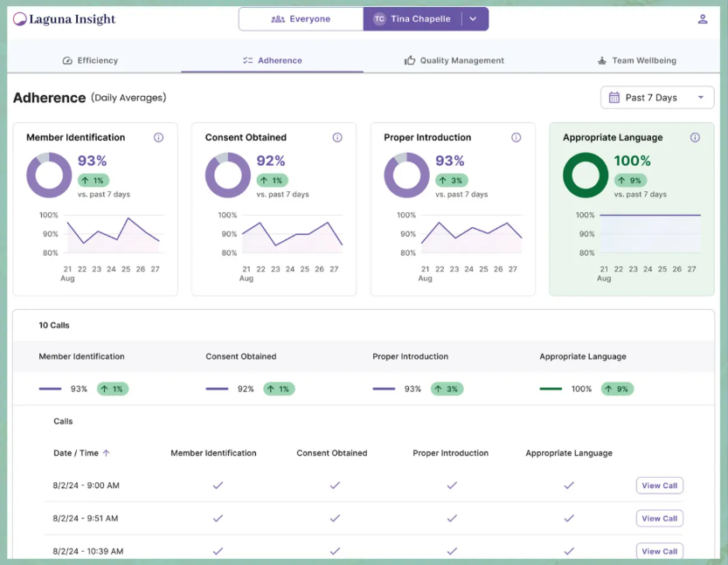View Call for 8/2/24 9:00 AM

point(659,486)
